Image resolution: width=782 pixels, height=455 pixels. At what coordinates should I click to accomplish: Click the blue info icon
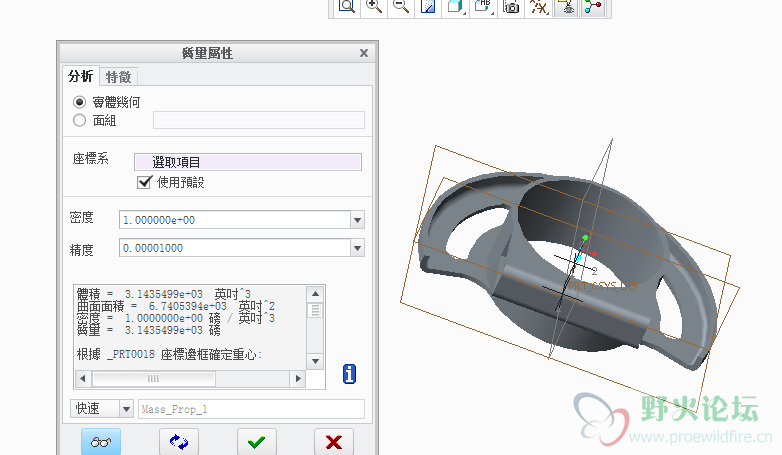pos(350,374)
